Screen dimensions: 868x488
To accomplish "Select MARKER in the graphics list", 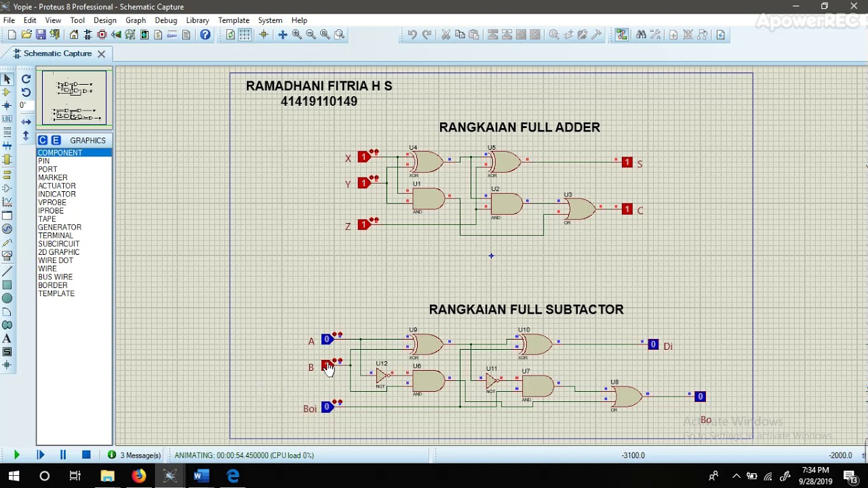I will pos(74,178).
